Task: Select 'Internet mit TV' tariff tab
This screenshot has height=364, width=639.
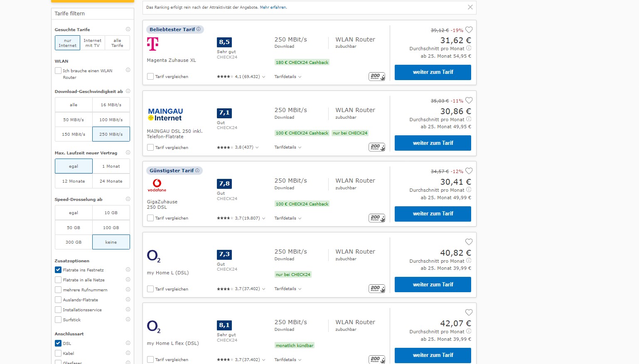Action: pyautogui.click(x=92, y=43)
